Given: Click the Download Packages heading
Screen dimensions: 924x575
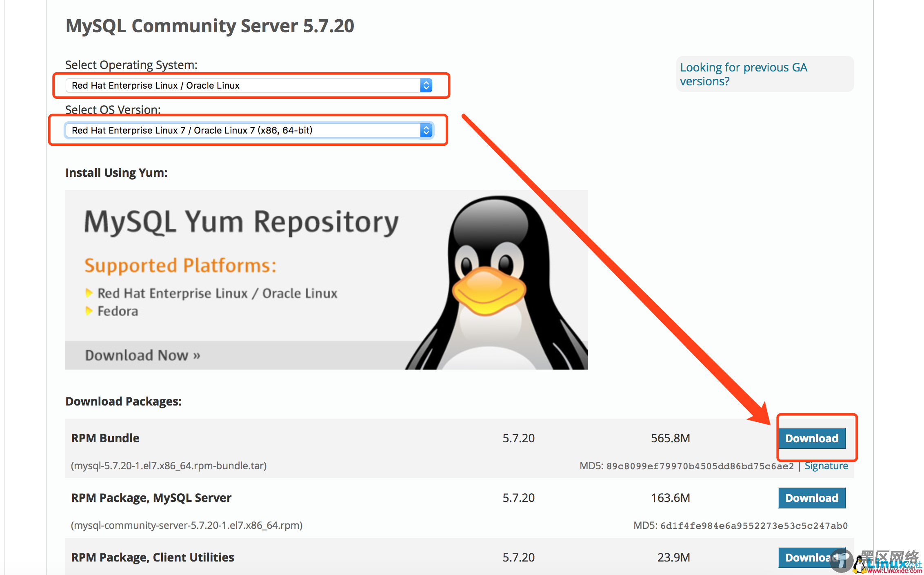Looking at the screenshot, I should 123,401.
